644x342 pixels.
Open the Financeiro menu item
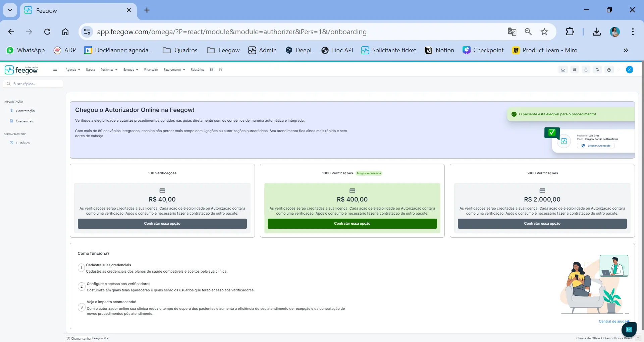click(x=151, y=70)
